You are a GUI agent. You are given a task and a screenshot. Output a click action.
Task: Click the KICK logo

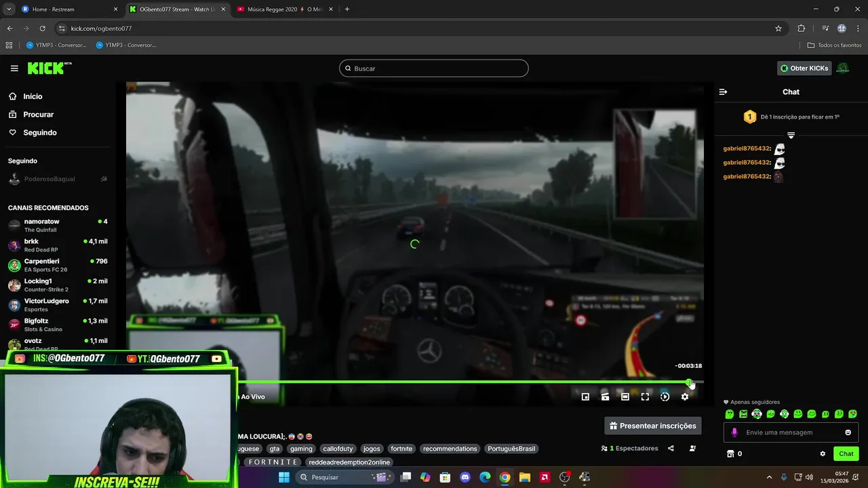[x=50, y=68]
